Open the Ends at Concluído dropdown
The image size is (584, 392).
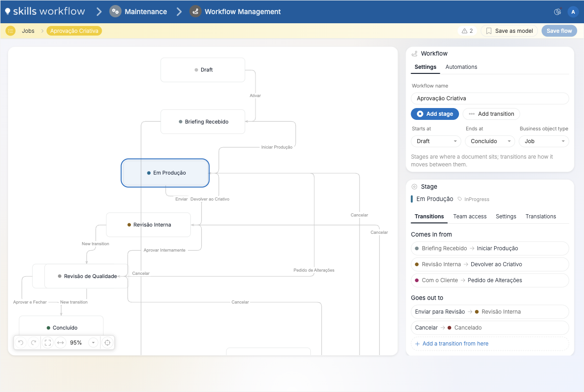click(x=490, y=141)
